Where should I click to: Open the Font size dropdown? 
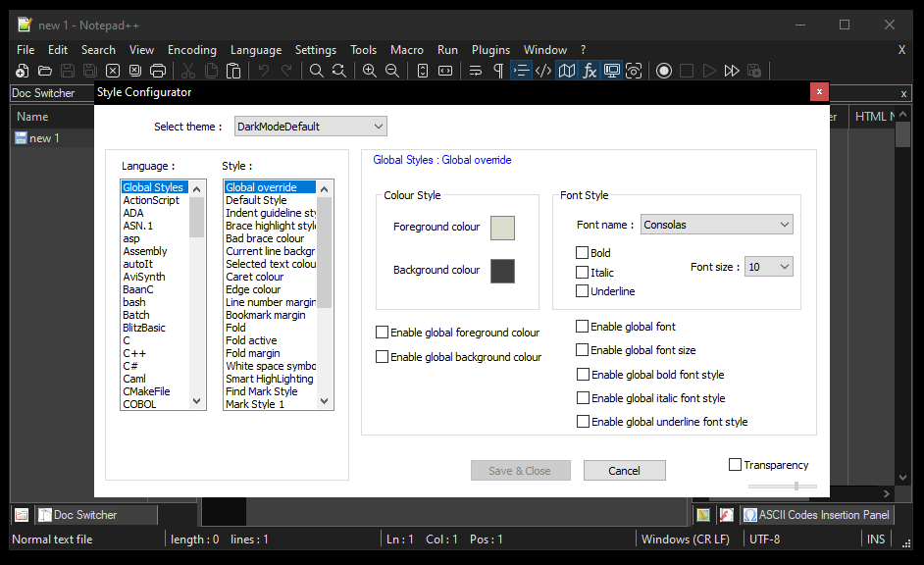tap(768, 266)
